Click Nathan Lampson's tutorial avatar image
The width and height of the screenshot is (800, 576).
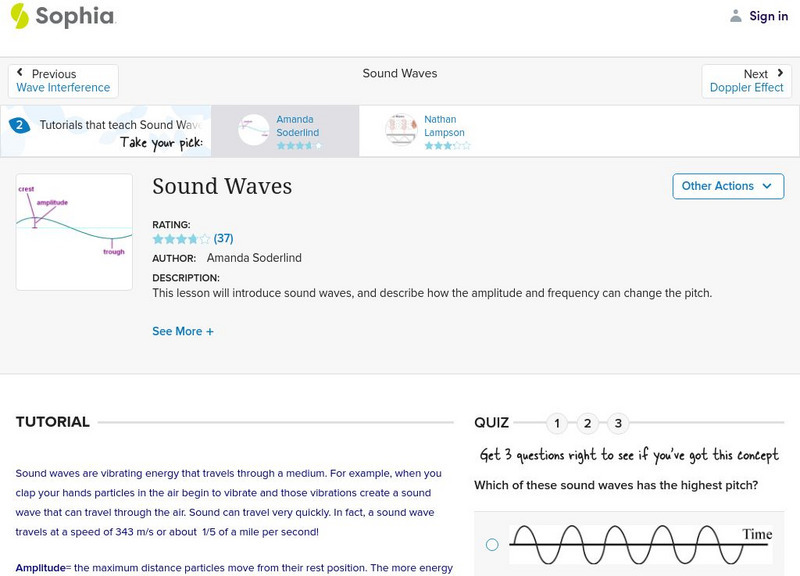point(401,130)
